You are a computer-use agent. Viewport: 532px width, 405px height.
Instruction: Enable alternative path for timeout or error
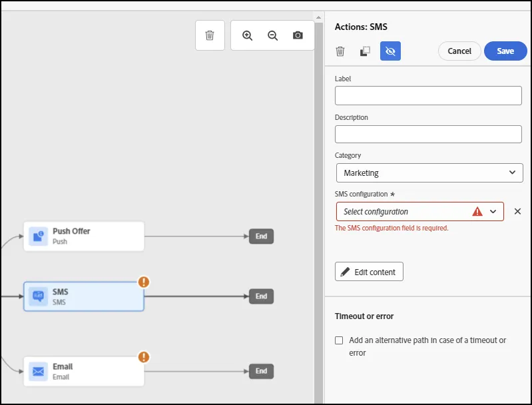click(x=339, y=340)
